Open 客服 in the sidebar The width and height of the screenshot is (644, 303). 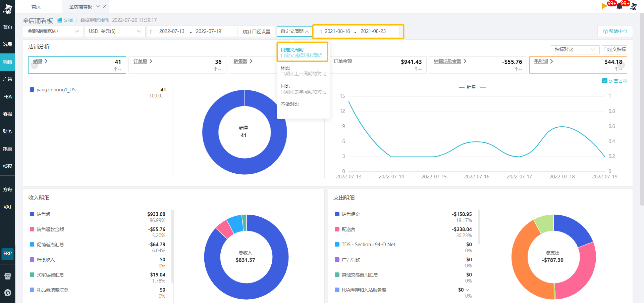[x=7, y=114]
